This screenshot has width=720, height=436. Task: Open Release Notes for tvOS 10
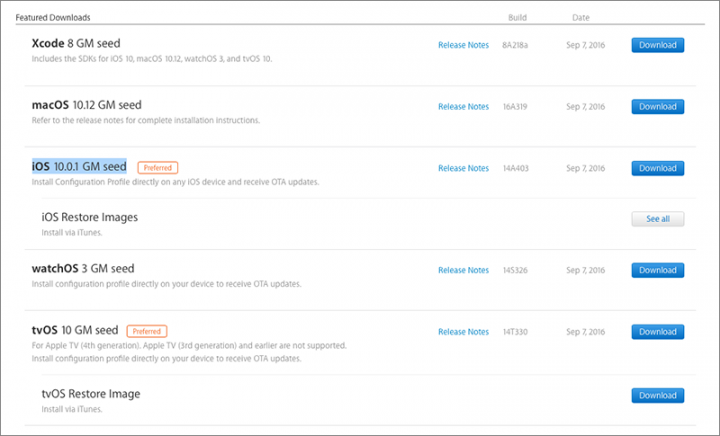(x=463, y=331)
